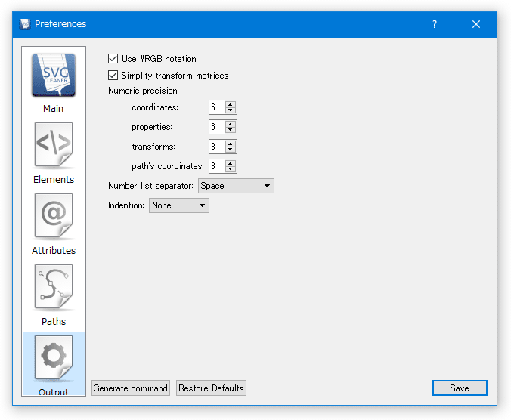The image size is (511, 420).
Task: Click the Preferences window title text
Action: point(60,23)
